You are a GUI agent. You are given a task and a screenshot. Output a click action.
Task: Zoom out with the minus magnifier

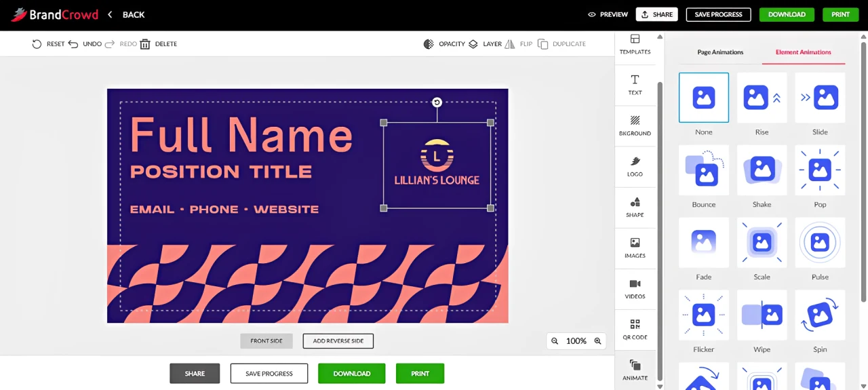coord(555,341)
